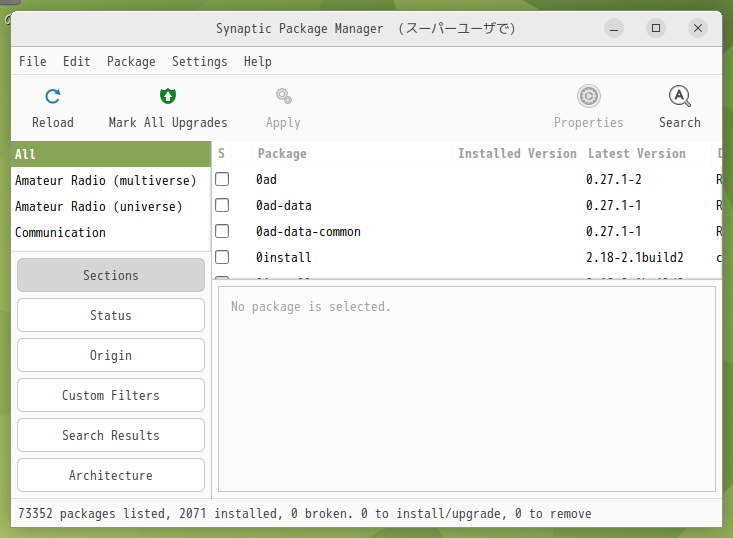Open the Settings menu
Screen dimensions: 733x538
point(200,61)
